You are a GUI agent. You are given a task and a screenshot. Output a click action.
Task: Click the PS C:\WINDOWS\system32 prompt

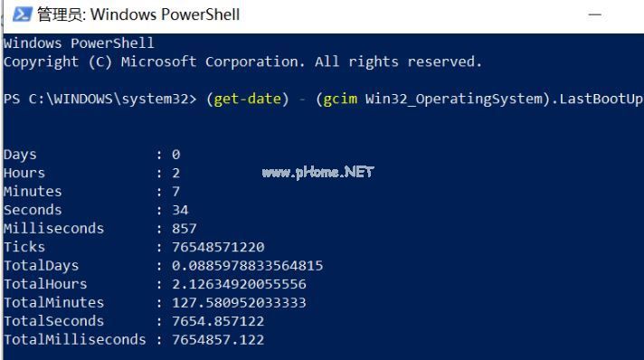(x=100, y=99)
